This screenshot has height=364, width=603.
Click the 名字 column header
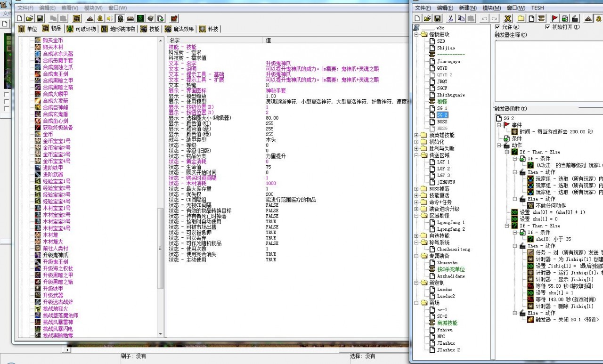pos(216,40)
